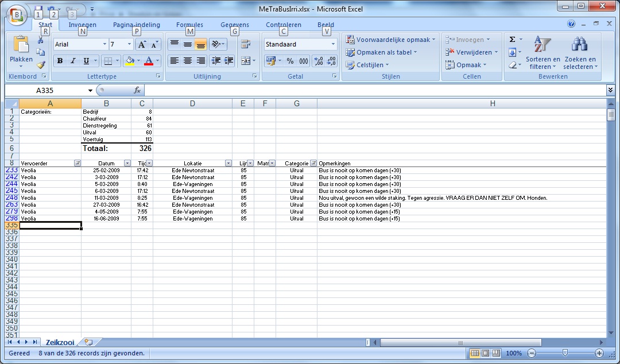Screen dimensions: 620x364
Task: Click the fill down icon
Action: [x=512, y=52]
